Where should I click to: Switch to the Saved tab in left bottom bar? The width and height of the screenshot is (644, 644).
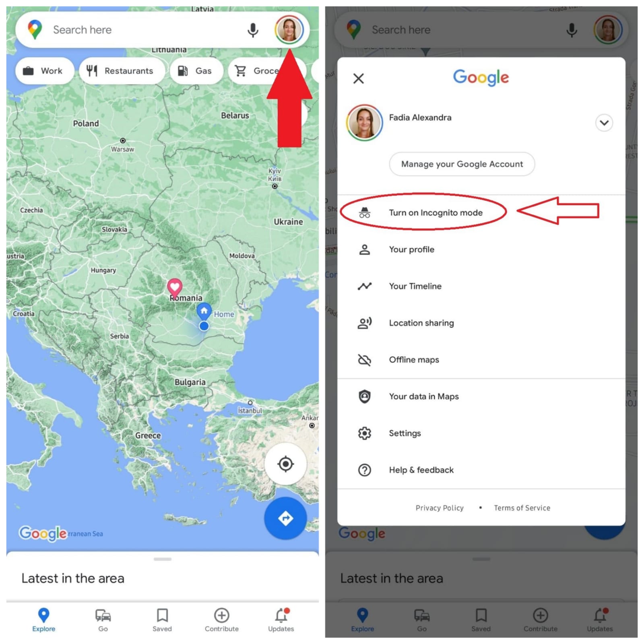click(162, 620)
